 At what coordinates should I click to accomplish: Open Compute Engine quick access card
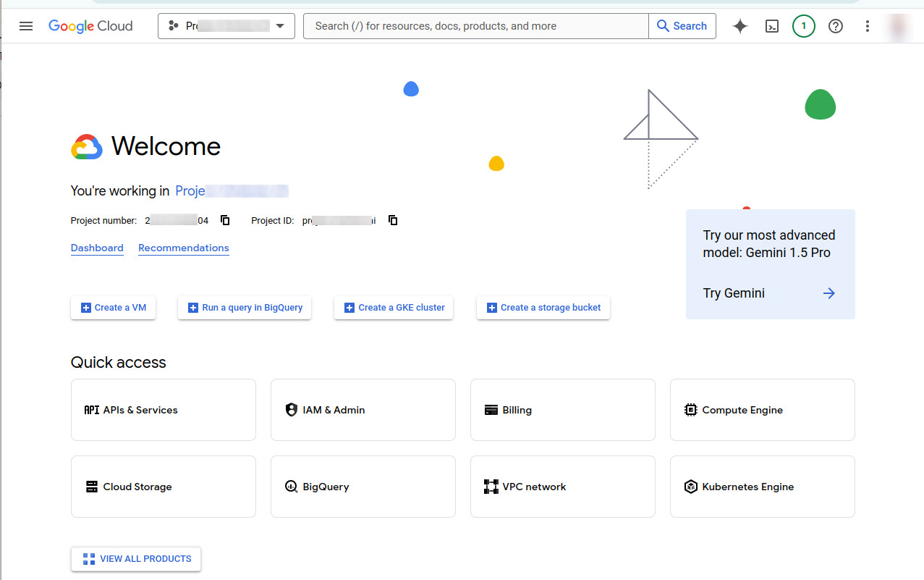coord(763,410)
